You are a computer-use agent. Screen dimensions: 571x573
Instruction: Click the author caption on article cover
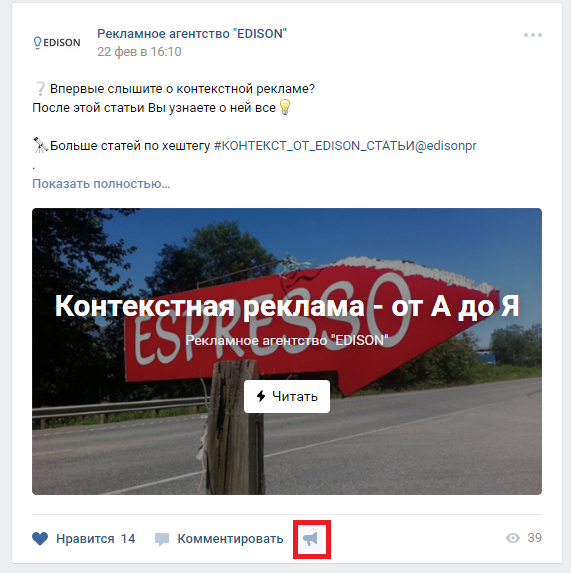[287, 340]
